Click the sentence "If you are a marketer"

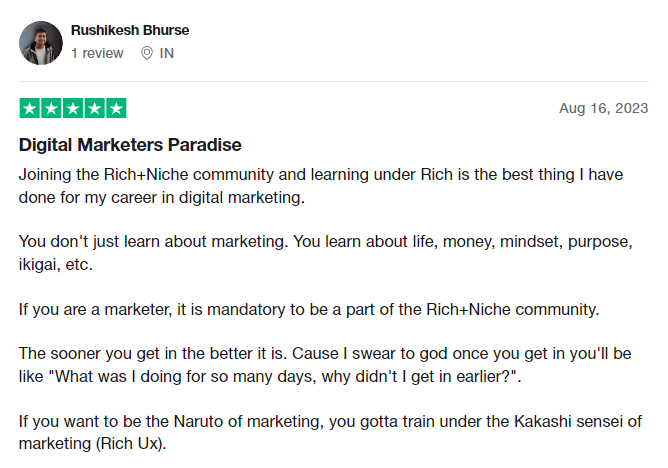pyautogui.click(x=308, y=310)
